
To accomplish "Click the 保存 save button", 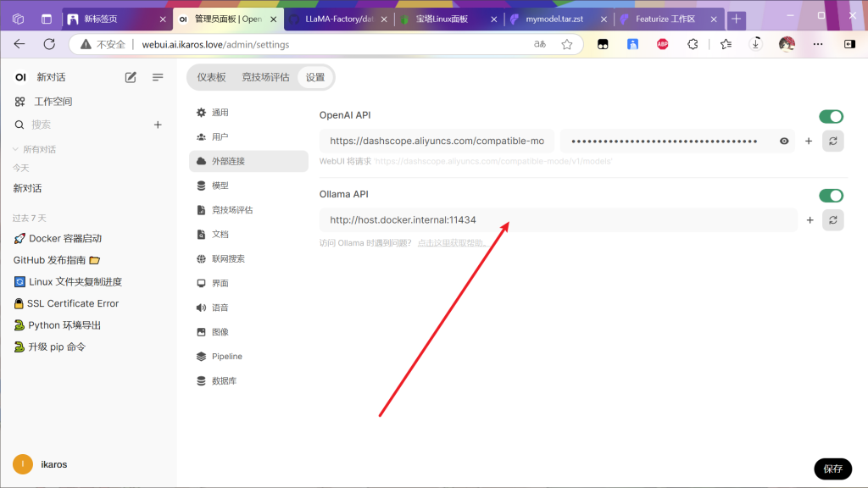I will coord(832,469).
